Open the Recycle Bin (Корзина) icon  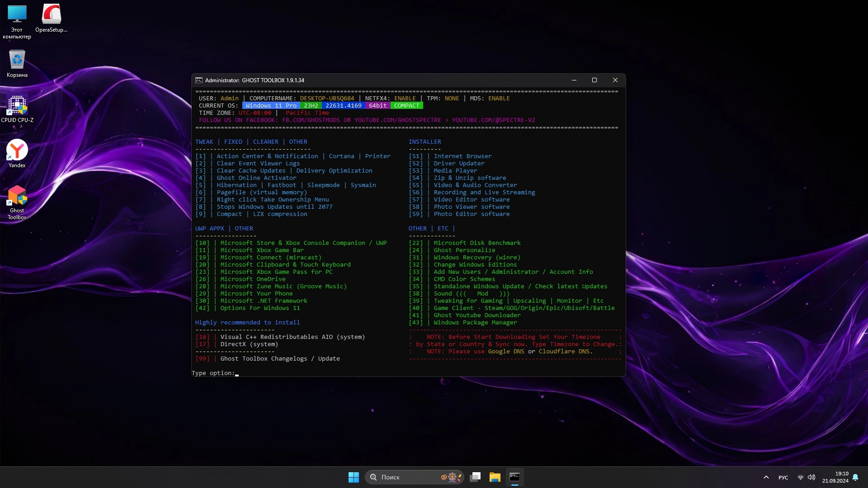[x=17, y=60]
